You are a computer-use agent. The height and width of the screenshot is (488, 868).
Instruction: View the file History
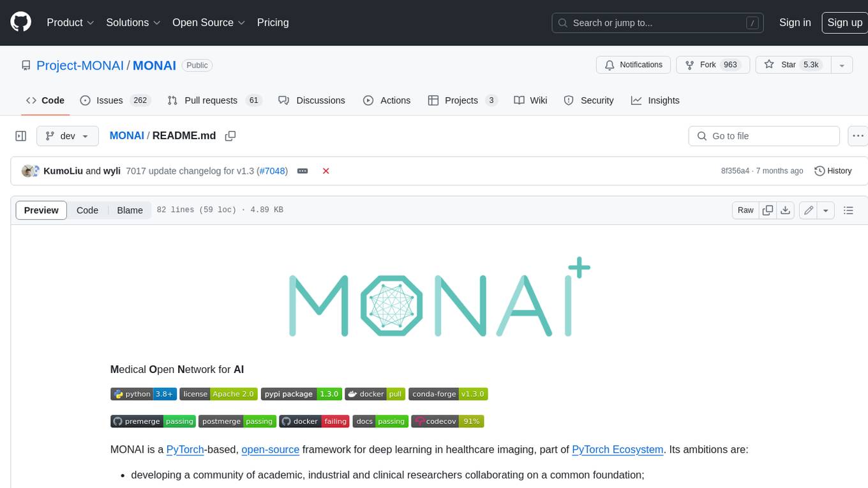834,171
